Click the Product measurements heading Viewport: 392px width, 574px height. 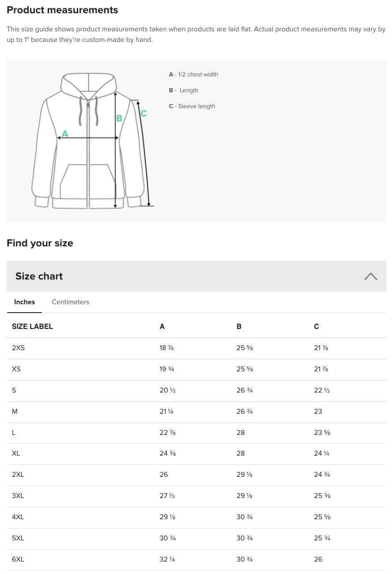click(x=62, y=10)
